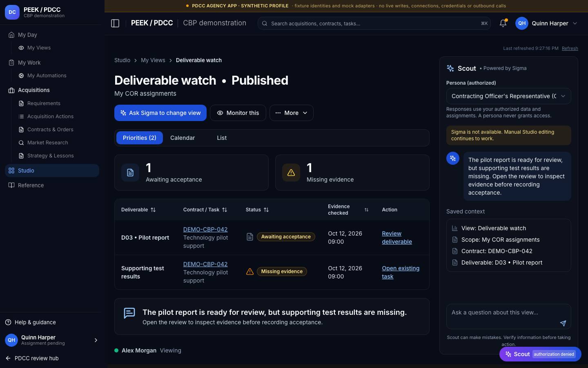The width and height of the screenshot is (588, 368).
Task: Open Acquisitions section in sidebar
Action: (52, 90)
